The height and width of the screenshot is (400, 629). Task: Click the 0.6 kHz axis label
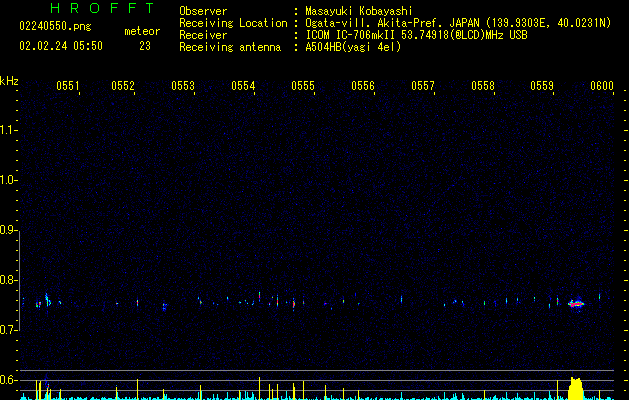(9, 380)
